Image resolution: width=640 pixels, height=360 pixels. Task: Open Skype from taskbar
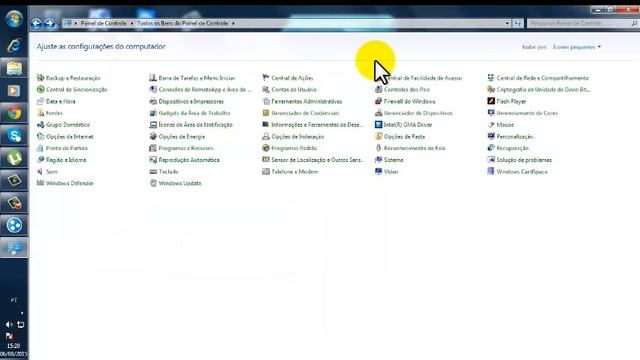[x=14, y=136]
